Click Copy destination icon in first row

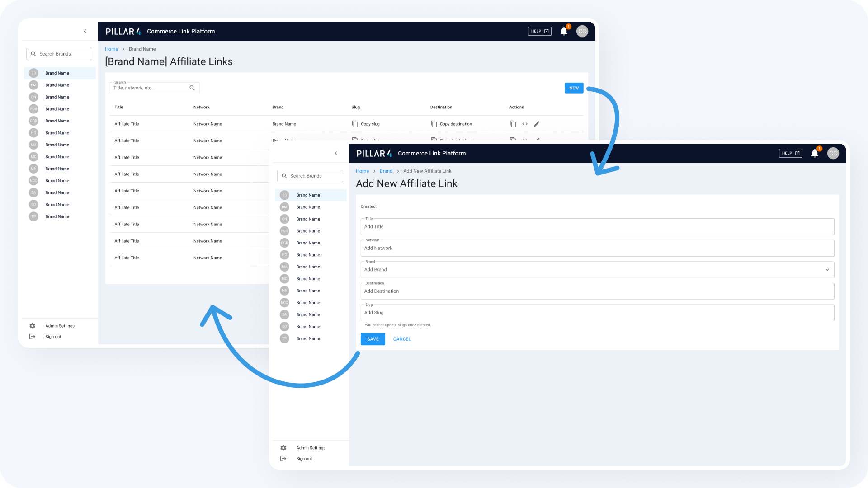(x=434, y=124)
